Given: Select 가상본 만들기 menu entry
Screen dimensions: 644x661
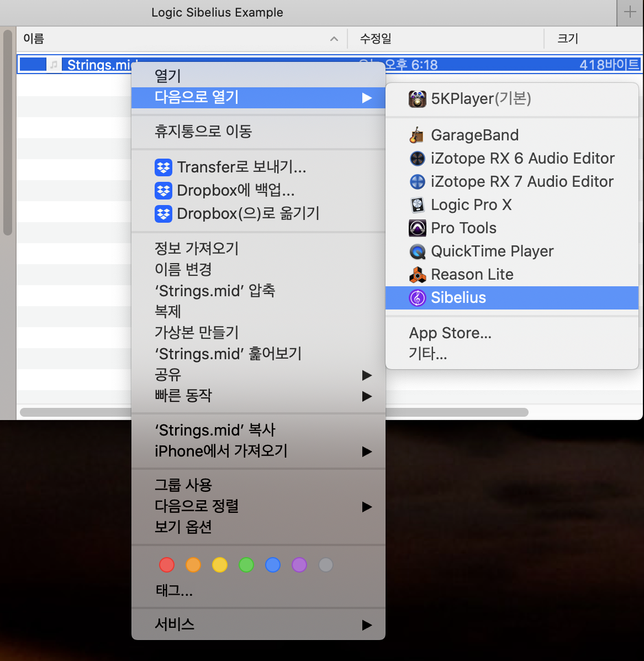Looking at the screenshot, I should coord(258,333).
